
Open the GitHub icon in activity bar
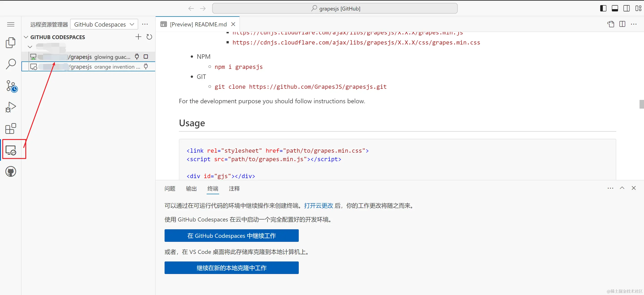11,172
